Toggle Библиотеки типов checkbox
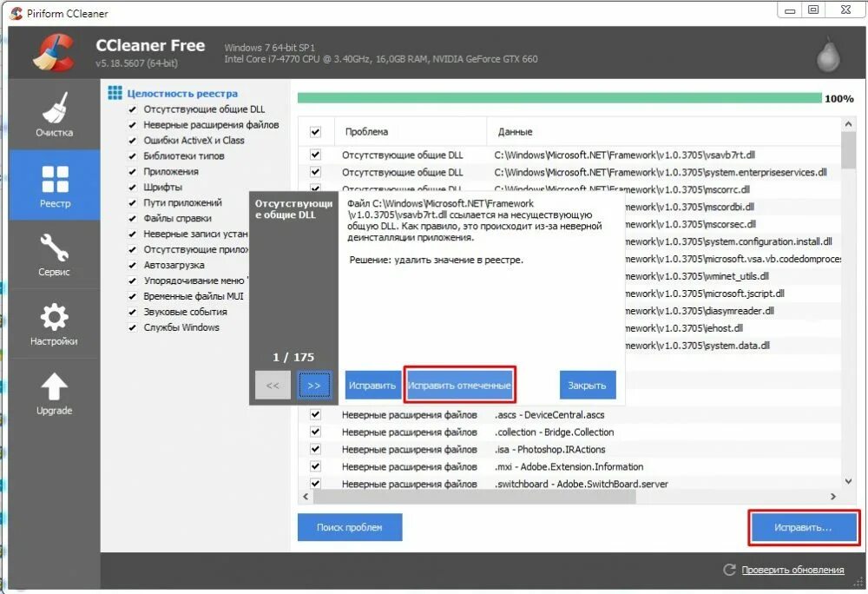 132,156
